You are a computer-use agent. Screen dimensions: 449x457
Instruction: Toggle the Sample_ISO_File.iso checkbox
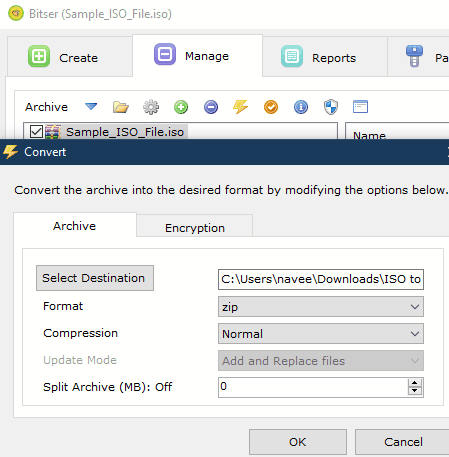click(x=36, y=132)
